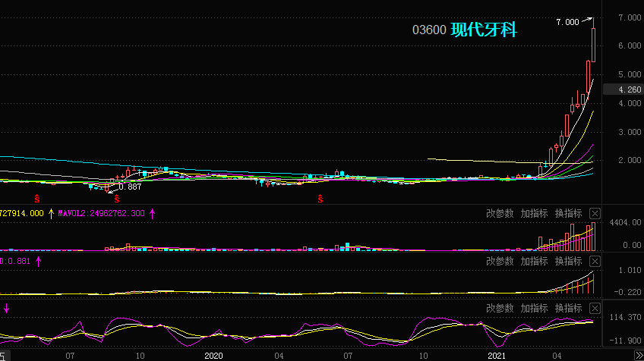Close the volume indicator panel
644x361 pixels.
click(x=595, y=214)
